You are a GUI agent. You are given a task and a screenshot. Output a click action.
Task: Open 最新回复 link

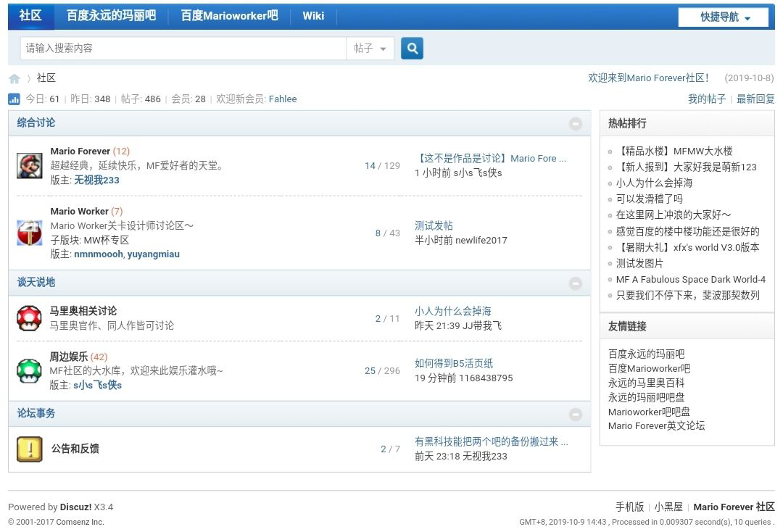coord(755,99)
